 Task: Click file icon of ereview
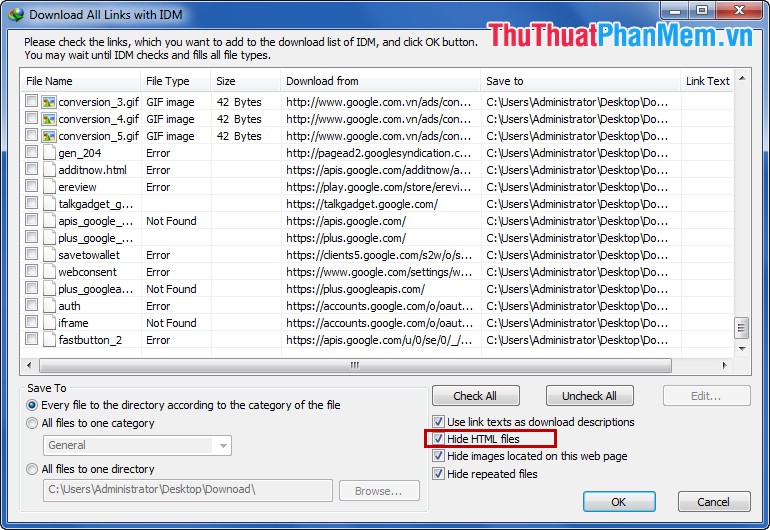point(49,187)
